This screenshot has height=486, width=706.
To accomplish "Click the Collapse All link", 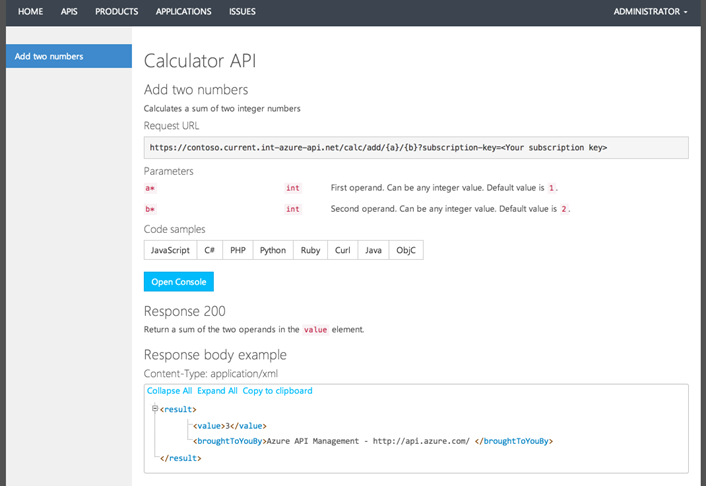I will pos(169,391).
